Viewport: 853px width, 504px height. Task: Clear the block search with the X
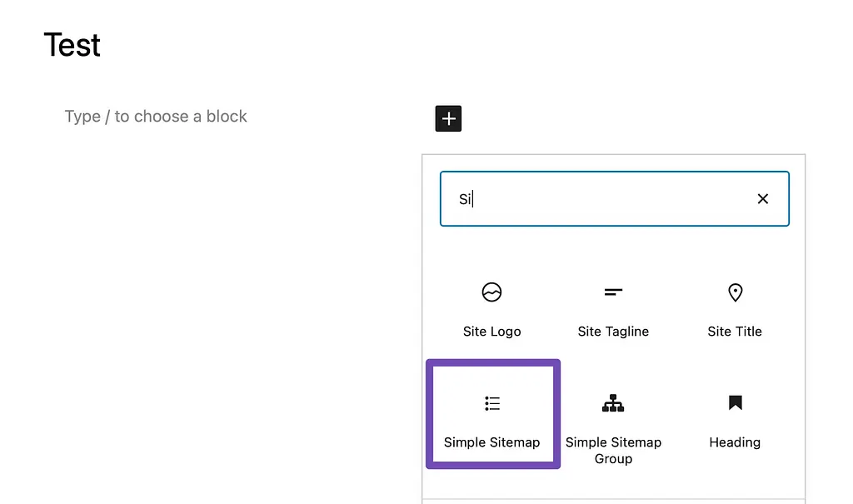pyautogui.click(x=762, y=199)
